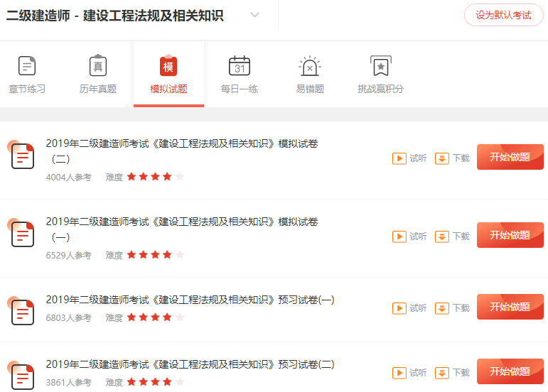The height and width of the screenshot is (392, 548).
Task: Switch to 挑战赢积分 tab label
Action: click(x=380, y=89)
